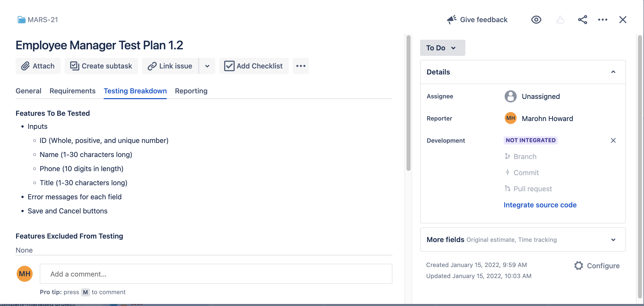
Task: Toggle watching this issue with the eye icon
Action: (x=536, y=20)
